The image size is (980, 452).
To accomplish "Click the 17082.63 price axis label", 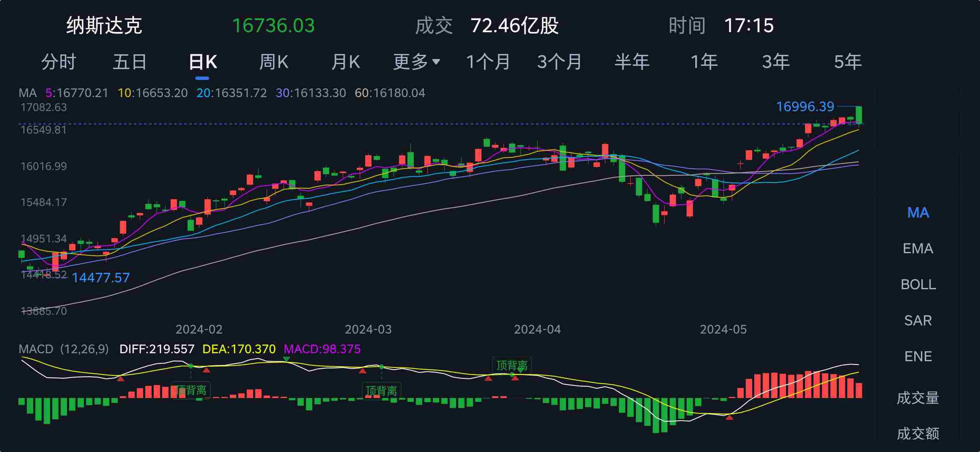I will [x=44, y=108].
